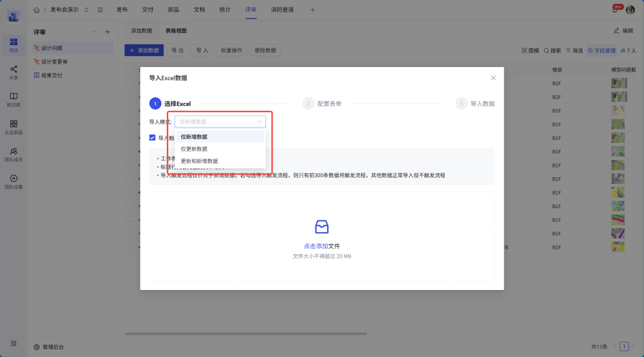Screen dimensions: 644x357
Task: Click the inbox upload icon in file area
Action: (x=321, y=227)
